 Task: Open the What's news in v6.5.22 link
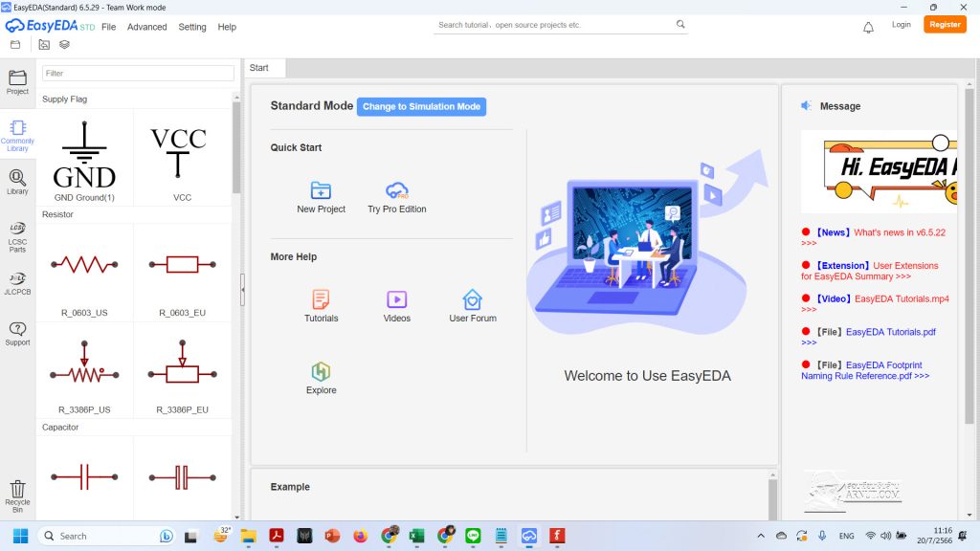pos(900,232)
